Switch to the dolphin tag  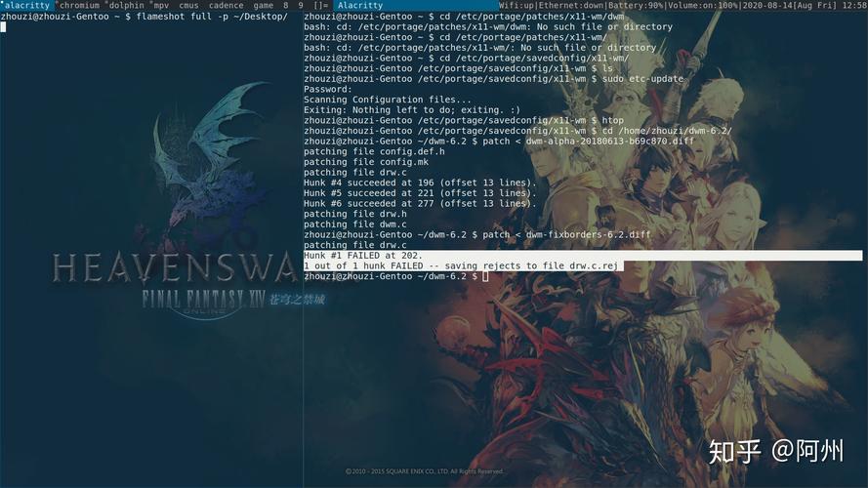(126, 5)
